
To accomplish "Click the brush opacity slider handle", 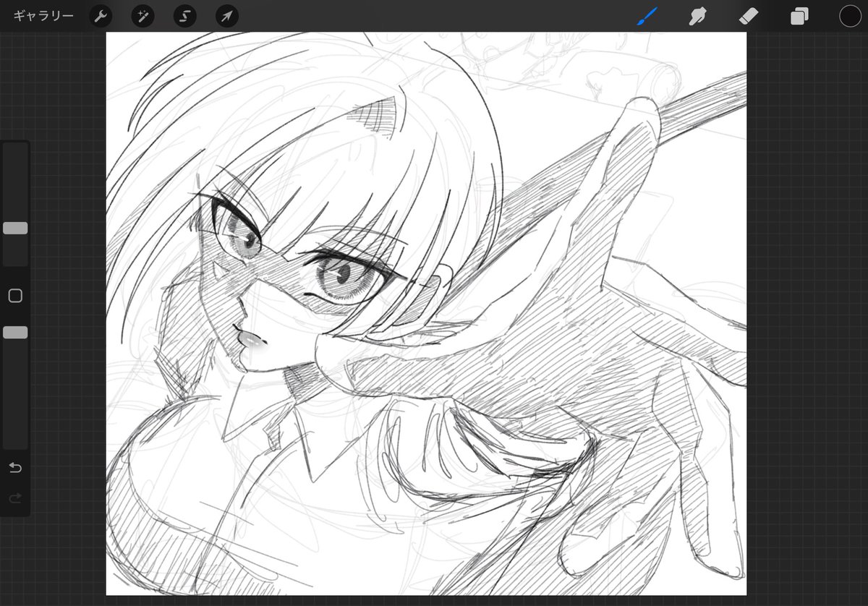I will tap(15, 332).
